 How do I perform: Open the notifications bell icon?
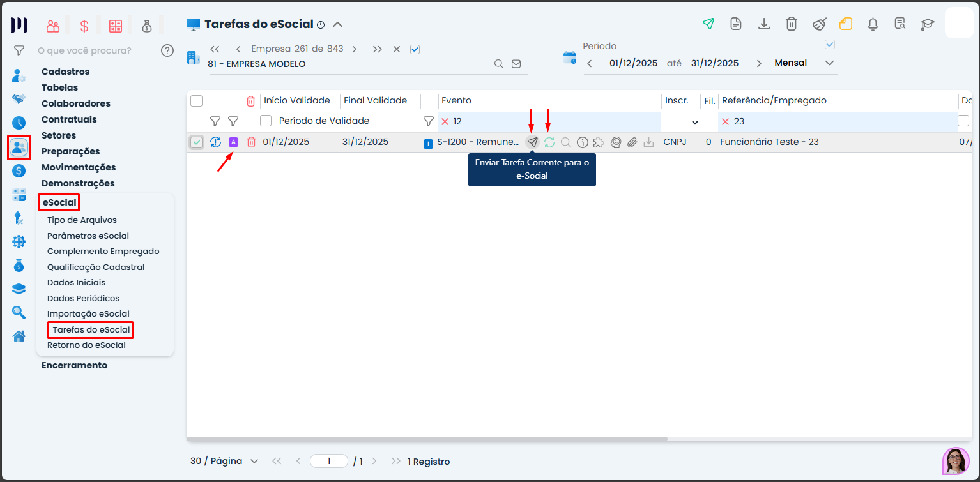[873, 24]
